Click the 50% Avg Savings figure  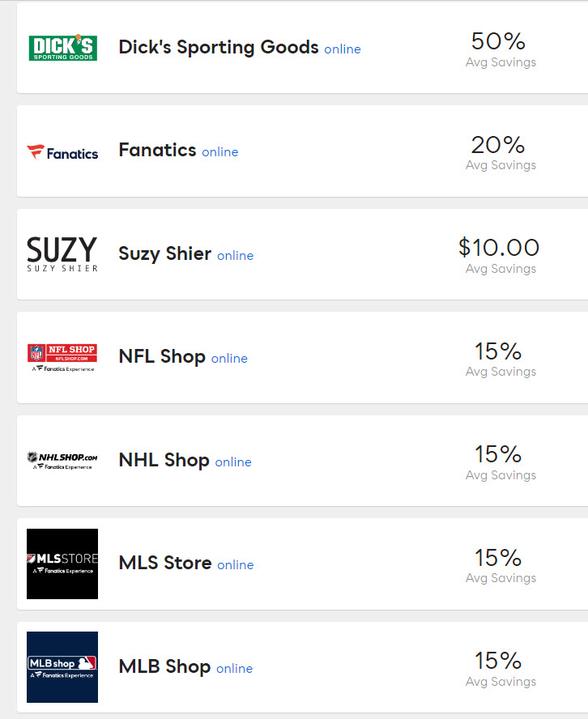coord(499,41)
